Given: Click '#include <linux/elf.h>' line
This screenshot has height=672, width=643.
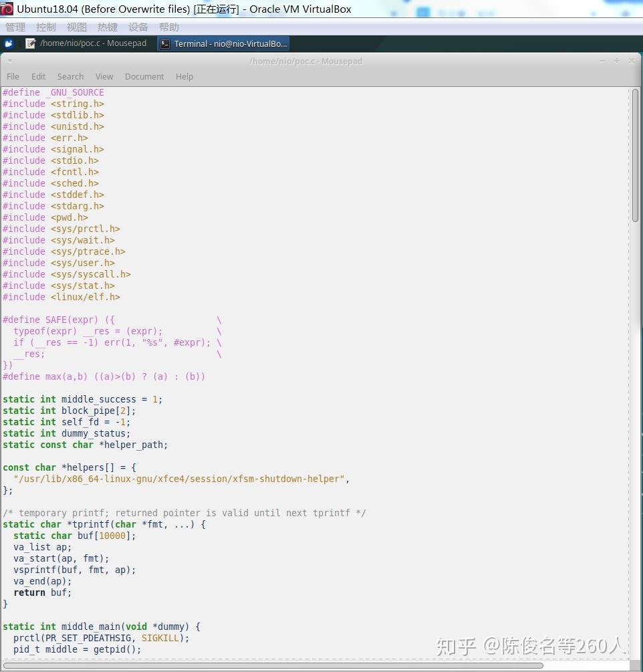Looking at the screenshot, I should point(61,297).
